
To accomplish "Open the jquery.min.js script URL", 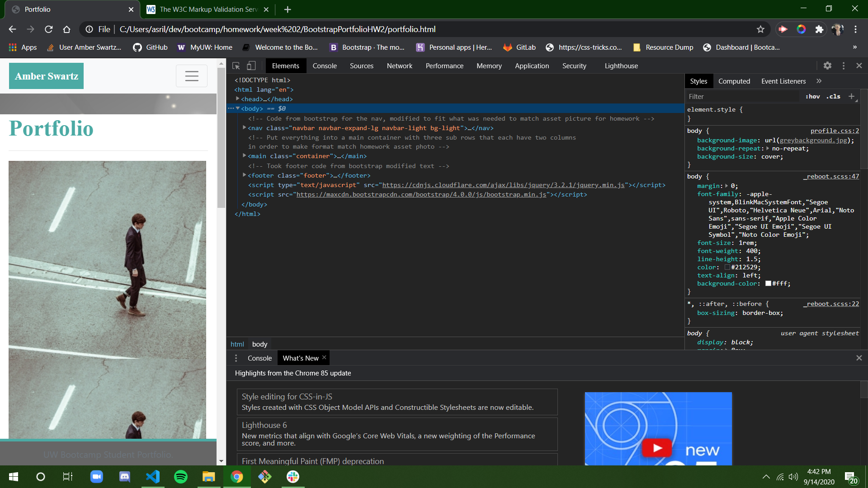I will tap(503, 185).
